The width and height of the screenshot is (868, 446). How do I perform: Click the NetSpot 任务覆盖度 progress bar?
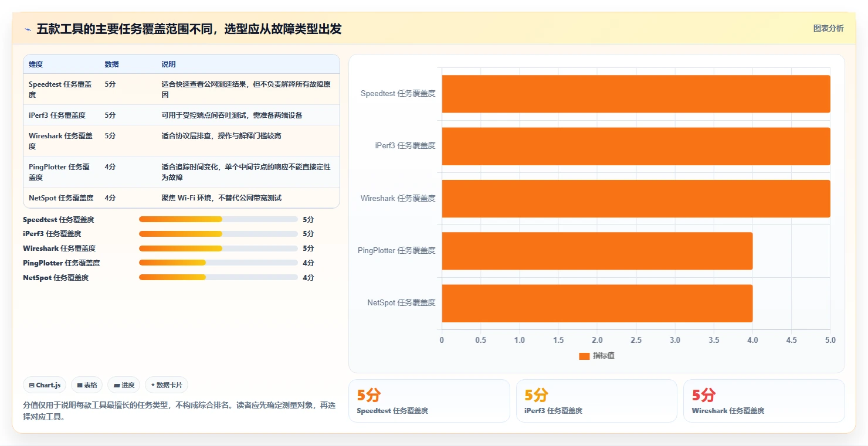coord(218,277)
